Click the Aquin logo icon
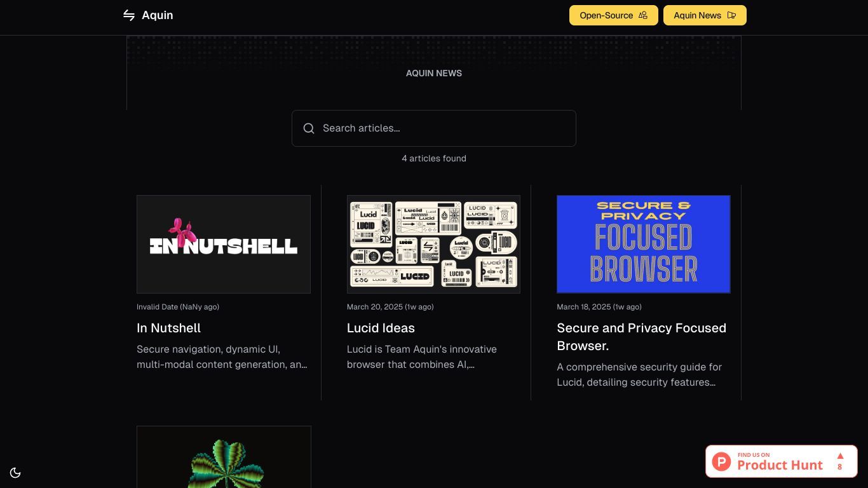The width and height of the screenshot is (868, 488). (x=129, y=15)
